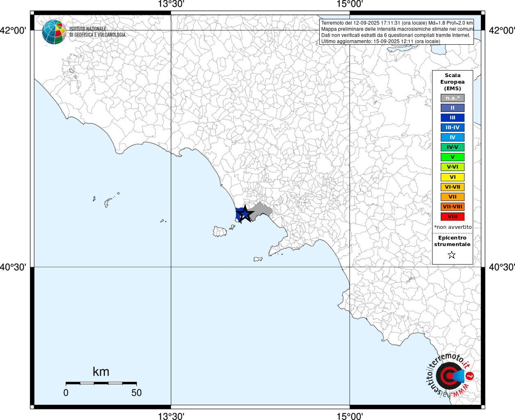
Task: Click left 40°30' latitude label
Action: (14, 267)
